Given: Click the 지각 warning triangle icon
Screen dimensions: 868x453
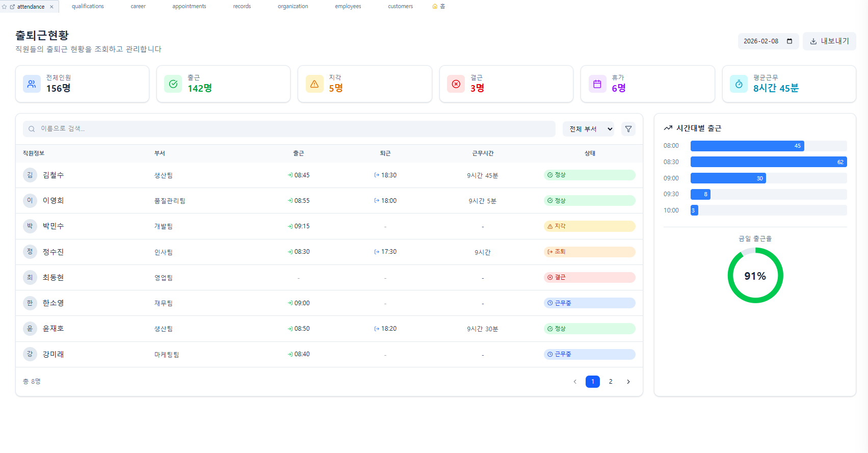Looking at the screenshot, I should pyautogui.click(x=314, y=84).
